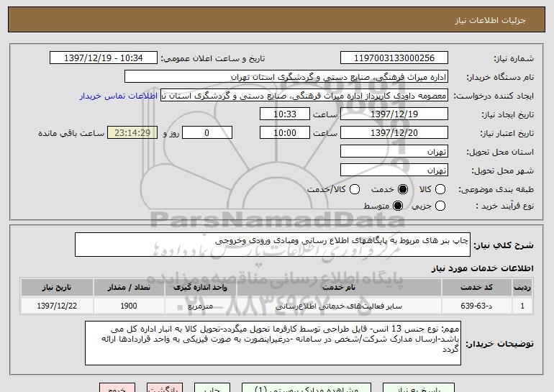Open the اطلاعات تماس خریدار link
This screenshot has height=392, width=554.
[x=119, y=96]
